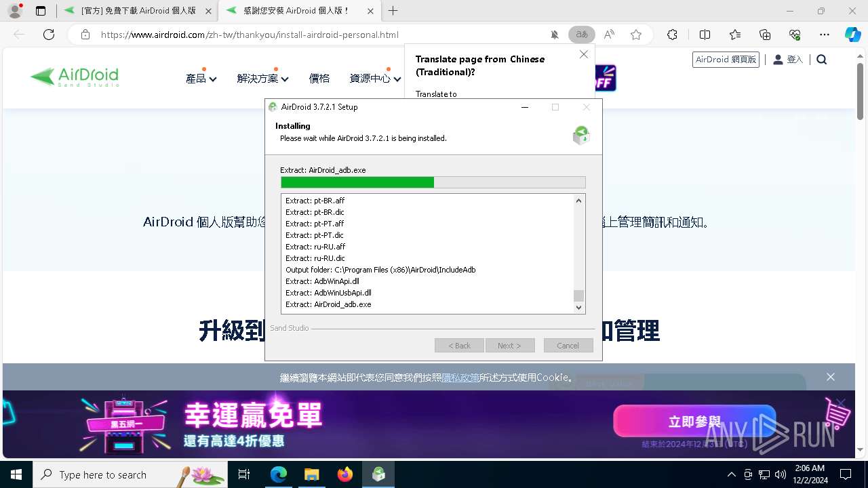Image resolution: width=868 pixels, height=488 pixels.
Task: Click the Translate icon in address bar
Action: pos(582,35)
